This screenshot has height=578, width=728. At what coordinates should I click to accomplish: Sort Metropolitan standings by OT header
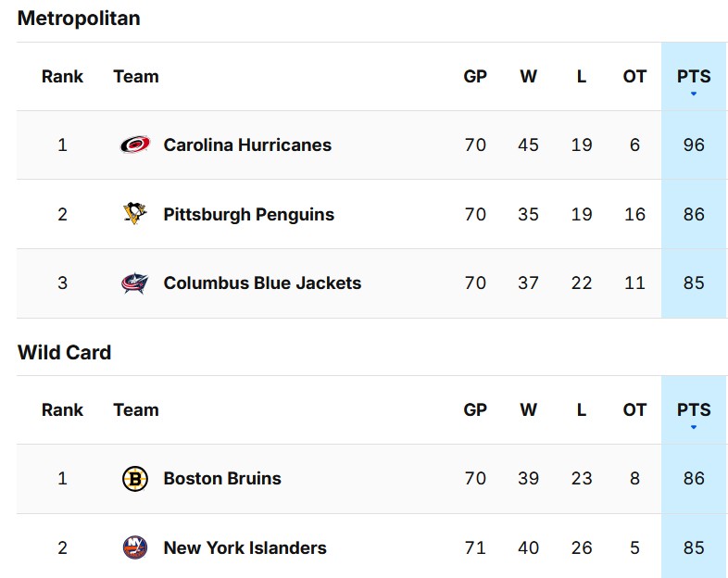pyautogui.click(x=634, y=77)
